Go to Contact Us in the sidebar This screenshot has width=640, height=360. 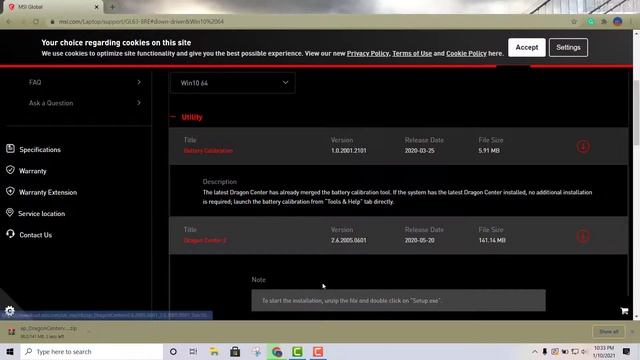pyautogui.click(x=36, y=235)
